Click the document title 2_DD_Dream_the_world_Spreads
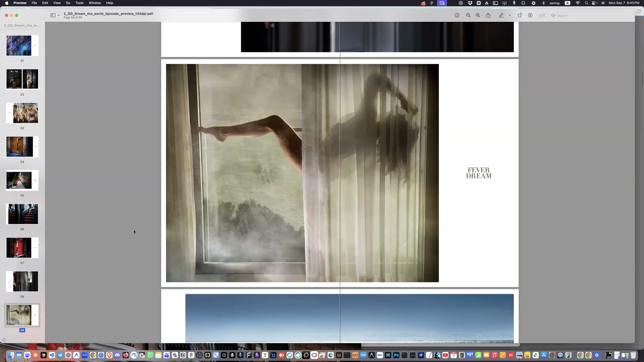The image size is (644, 362). (x=108, y=14)
